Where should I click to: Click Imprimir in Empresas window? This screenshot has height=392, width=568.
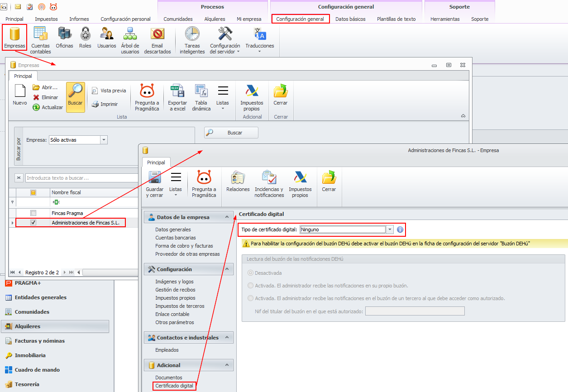point(105,104)
